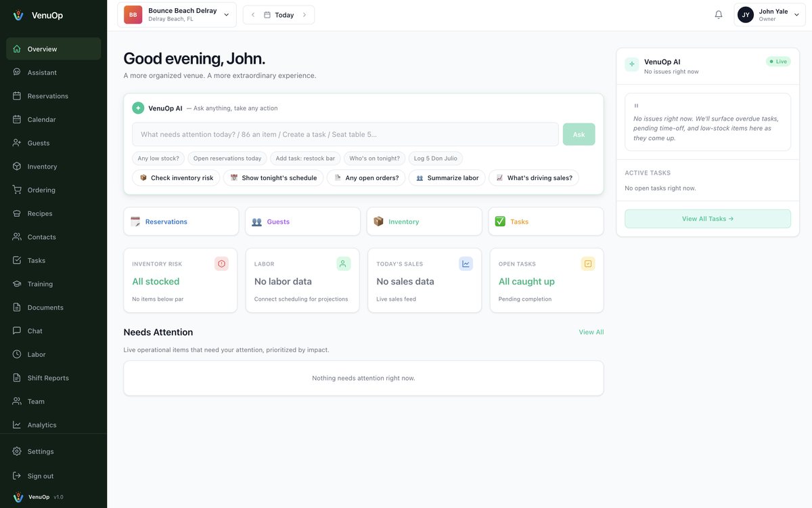Click "Show tonight's schedule" action
This screenshot has width=812, height=508.
pos(273,178)
